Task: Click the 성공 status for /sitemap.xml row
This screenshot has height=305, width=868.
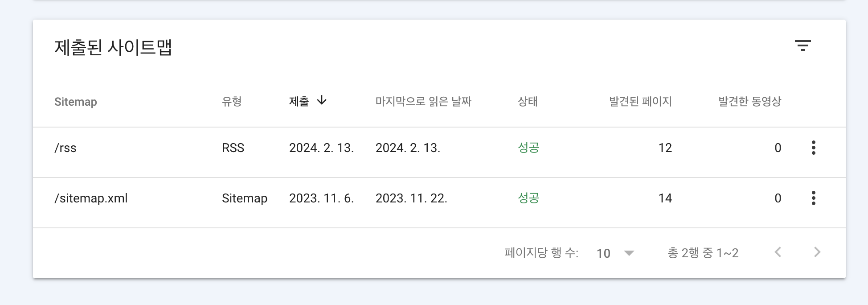Action: tap(527, 198)
